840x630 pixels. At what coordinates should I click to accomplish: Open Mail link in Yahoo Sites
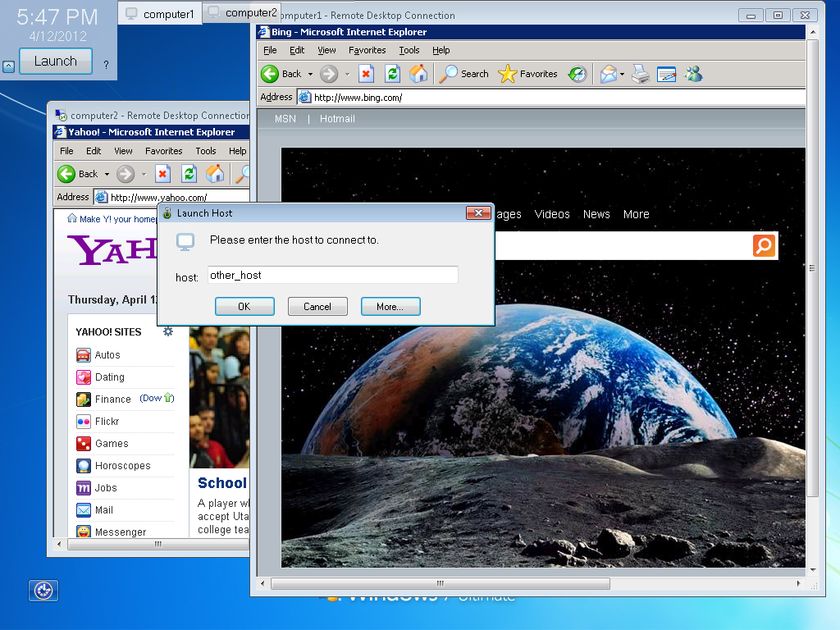point(104,510)
